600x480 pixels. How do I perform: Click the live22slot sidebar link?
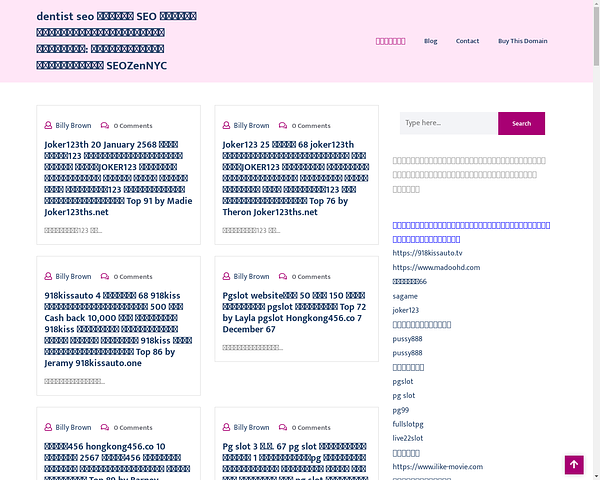(408, 438)
